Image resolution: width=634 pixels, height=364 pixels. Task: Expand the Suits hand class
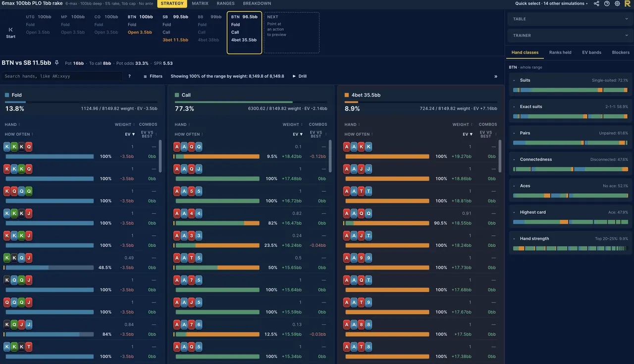pos(571,80)
